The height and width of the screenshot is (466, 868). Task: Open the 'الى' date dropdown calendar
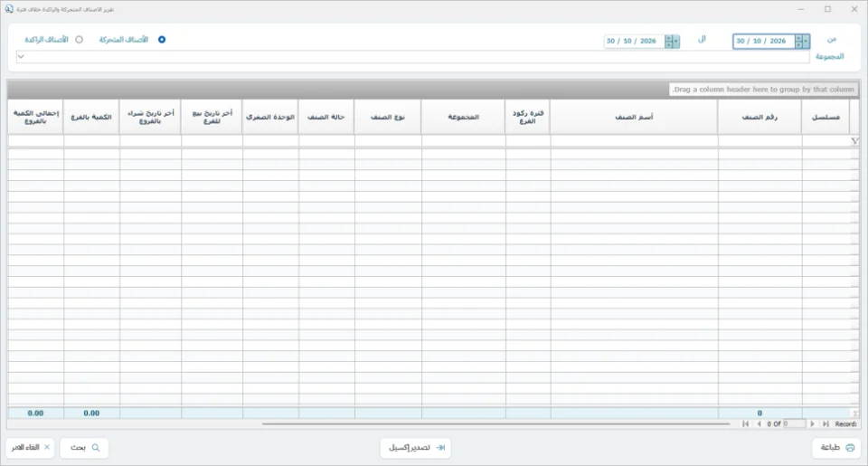pos(676,41)
